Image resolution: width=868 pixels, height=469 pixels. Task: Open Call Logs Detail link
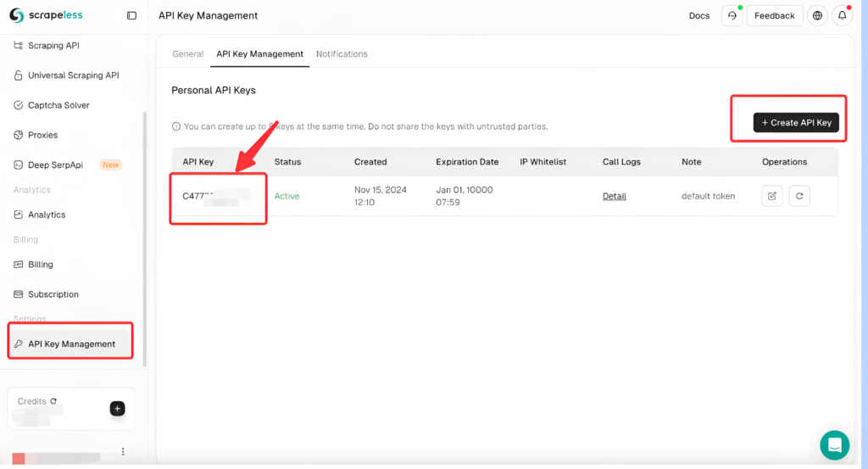pyautogui.click(x=615, y=196)
